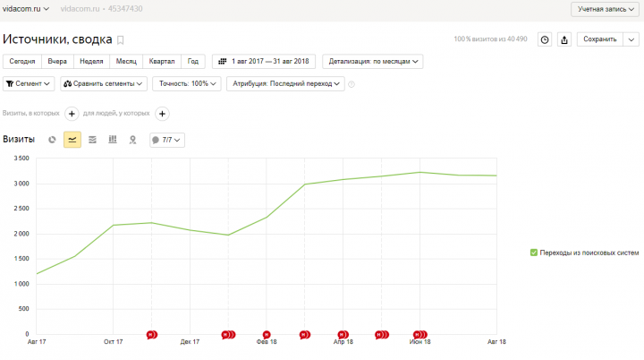Click red annotation marker at Фев 18
644x360 pixels.
click(x=267, y=335)
